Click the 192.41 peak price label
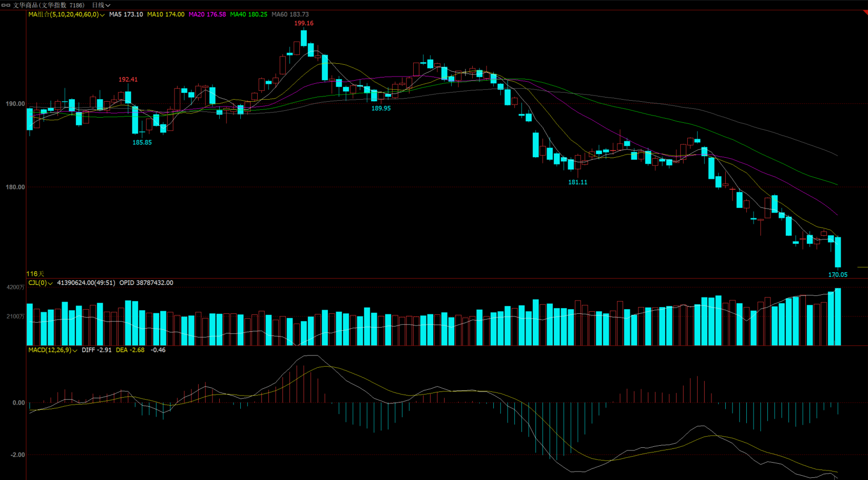Screen dimensions: 868x480 tap(128, 80)
